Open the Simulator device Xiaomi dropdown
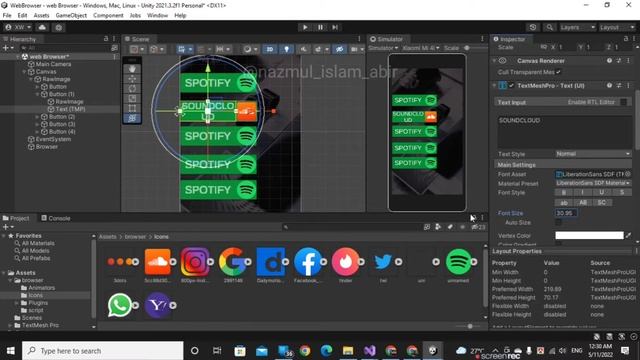Image resolution: width=640 pixels, height=360 pixels. pos(420,48)
